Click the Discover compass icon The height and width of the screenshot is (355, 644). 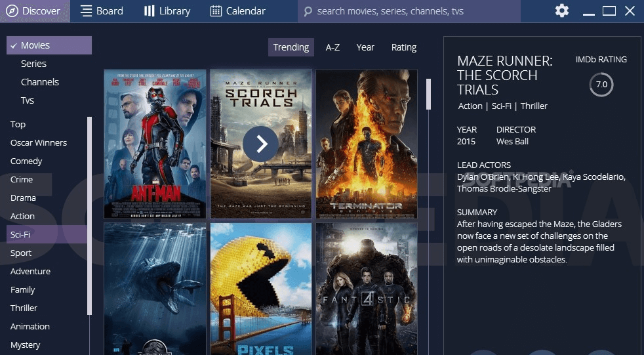(x=12, y=11)
